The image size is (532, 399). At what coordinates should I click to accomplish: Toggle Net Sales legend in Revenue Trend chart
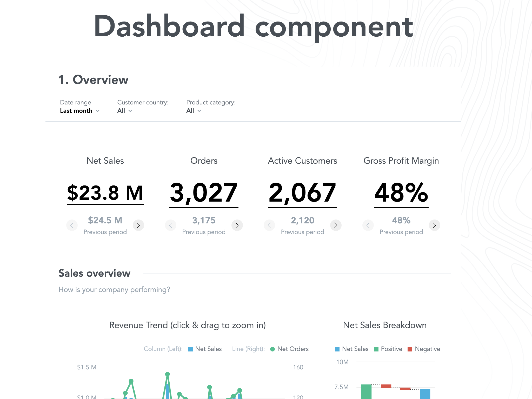click(x=205, y=349)
